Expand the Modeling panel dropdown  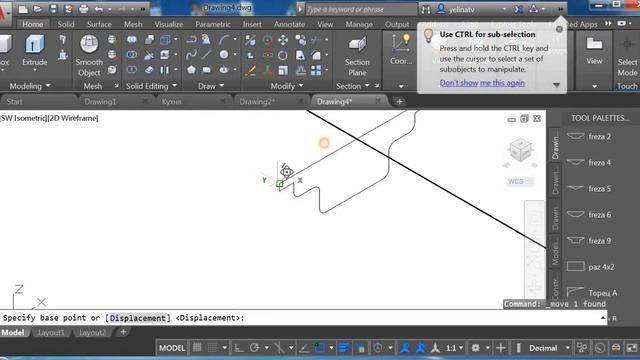(x=48, y=86)
